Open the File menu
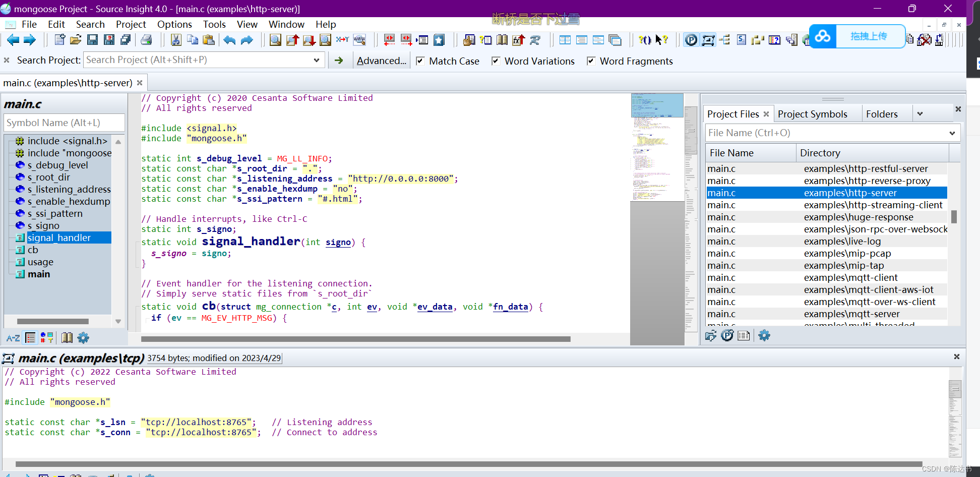 click(29, 24)
